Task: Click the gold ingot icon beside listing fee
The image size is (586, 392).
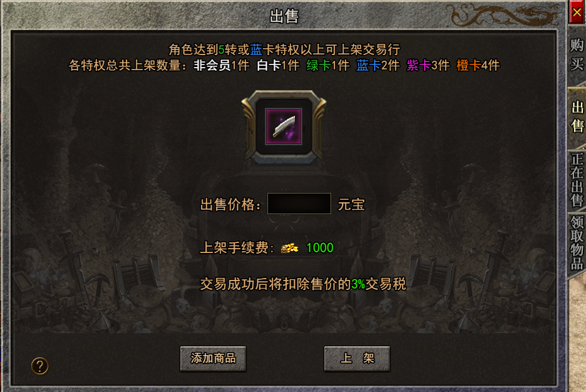Action: pos(289,248)
